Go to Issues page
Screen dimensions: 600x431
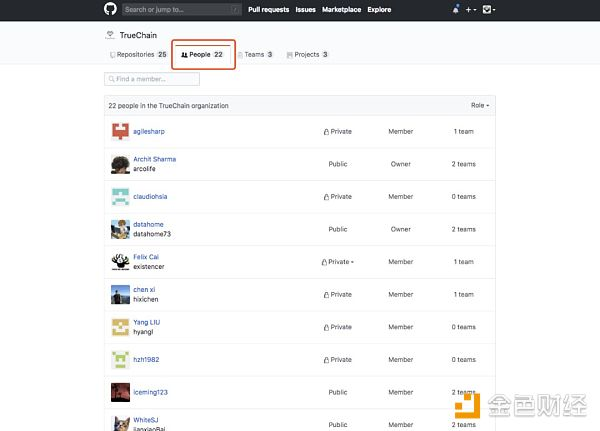305,10
